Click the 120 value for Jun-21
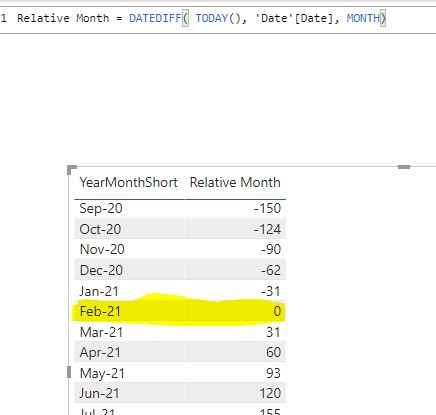The width and height of the screenshot is (436, 415). (270, 393)
